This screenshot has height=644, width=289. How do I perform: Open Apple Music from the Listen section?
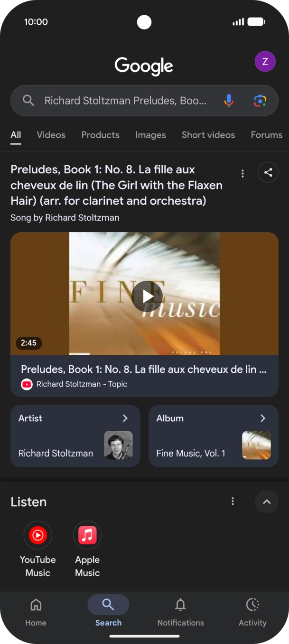pos(87,535)
